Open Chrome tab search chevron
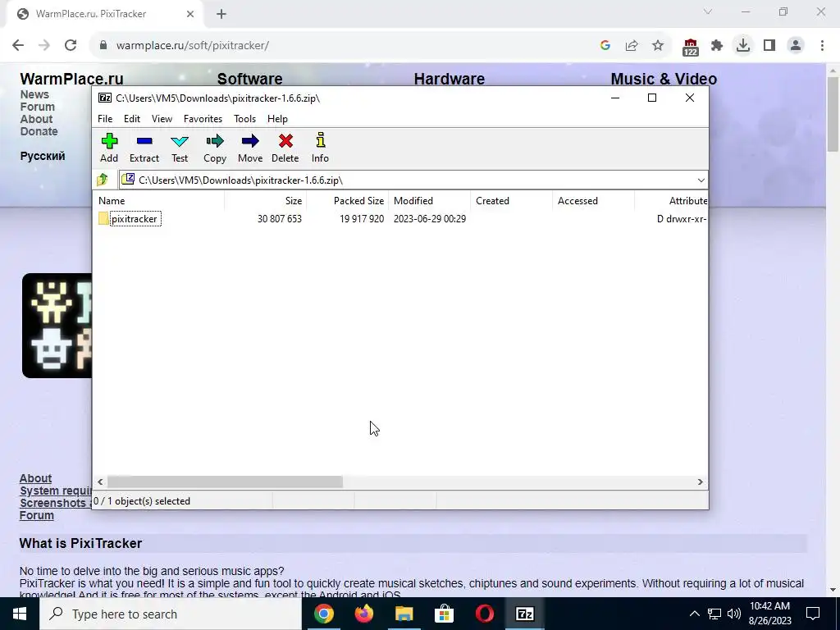The image size is (840, 630). pyautogui.click(x=708, y=11)
